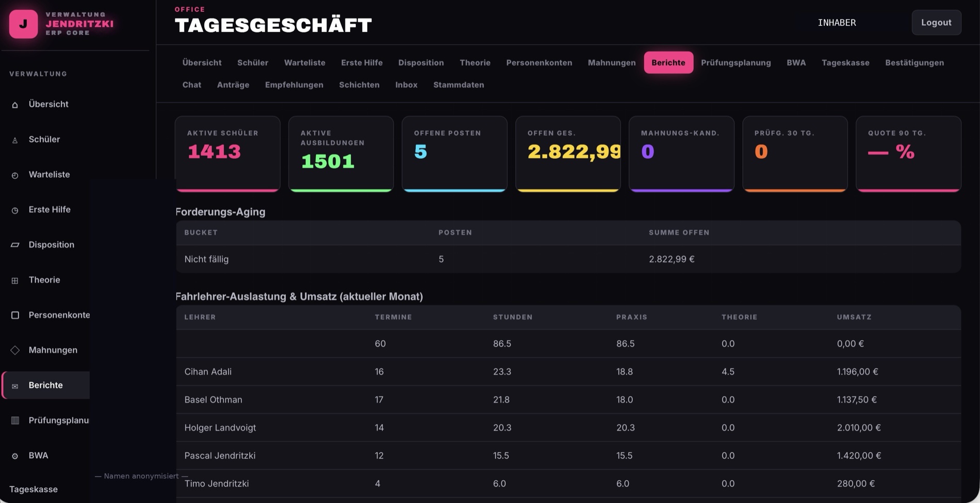This screenshot has height=503, width=980.
Task: Click the clock icon beside Warteliste
Action: (15, 175)
